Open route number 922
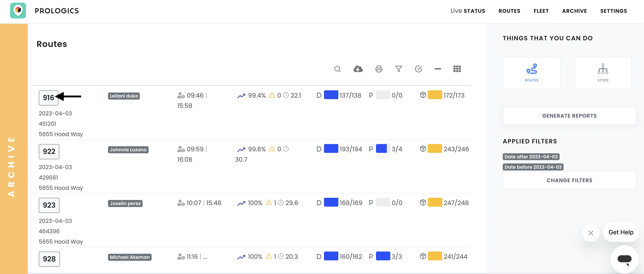The height and width of the screenshot is (274, 644). 49,151
